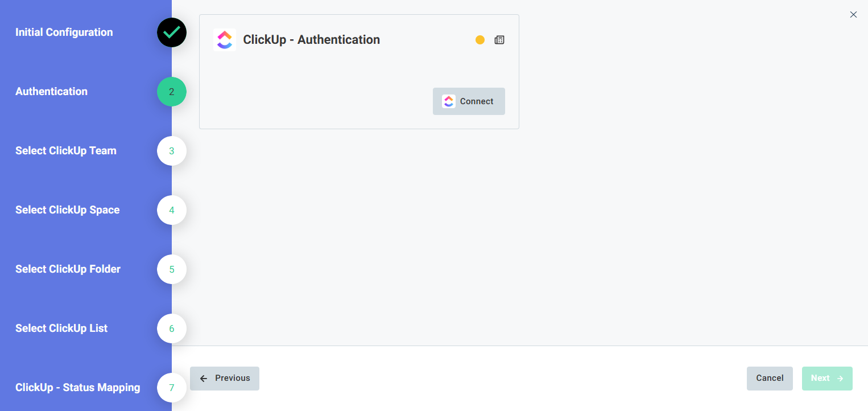Image resolution: width=868 pixels, height=411 pixels.
Task: Go to the Select ClickUp List step
Action: (61, 328)
